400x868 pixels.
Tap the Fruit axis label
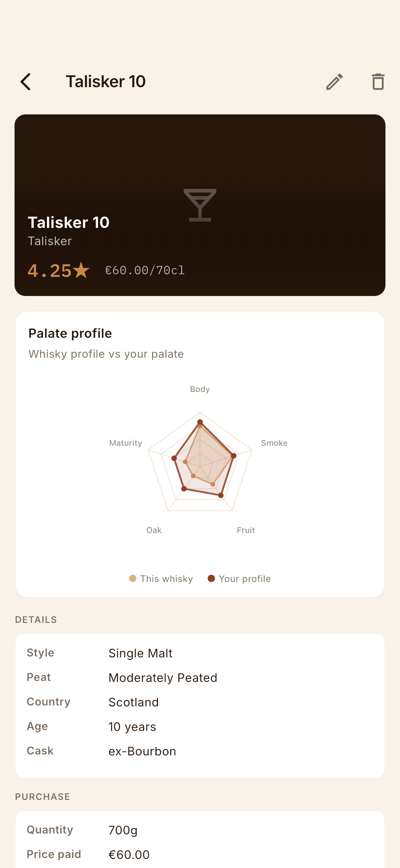point(246,530)
